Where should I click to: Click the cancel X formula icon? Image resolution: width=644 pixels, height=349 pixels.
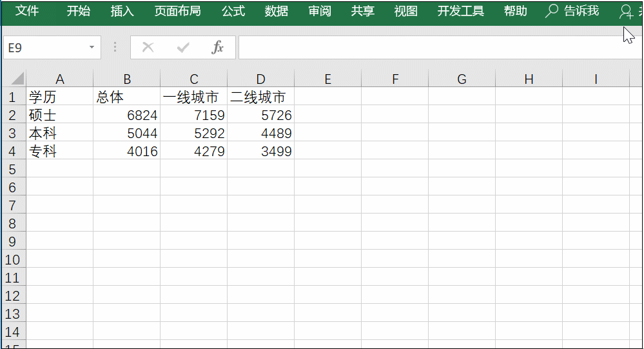[148, 47]
